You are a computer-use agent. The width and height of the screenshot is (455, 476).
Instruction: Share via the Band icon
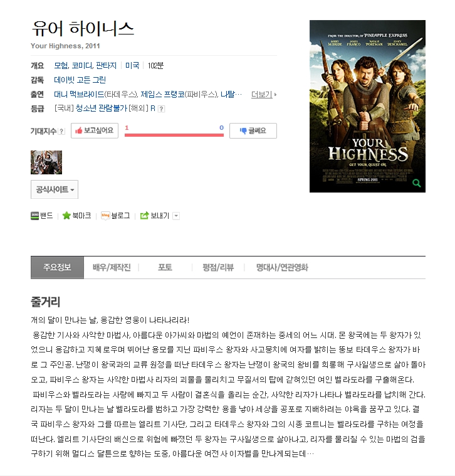[x=34, y=216]
